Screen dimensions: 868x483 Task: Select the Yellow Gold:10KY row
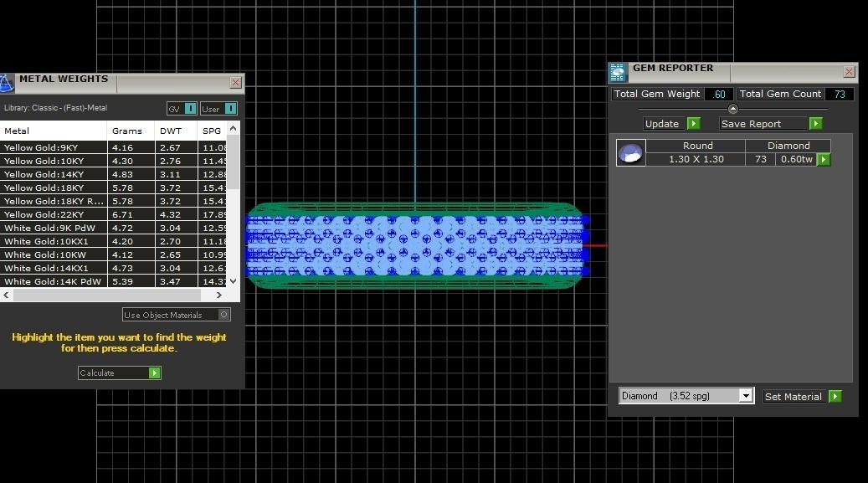[114, 161]
